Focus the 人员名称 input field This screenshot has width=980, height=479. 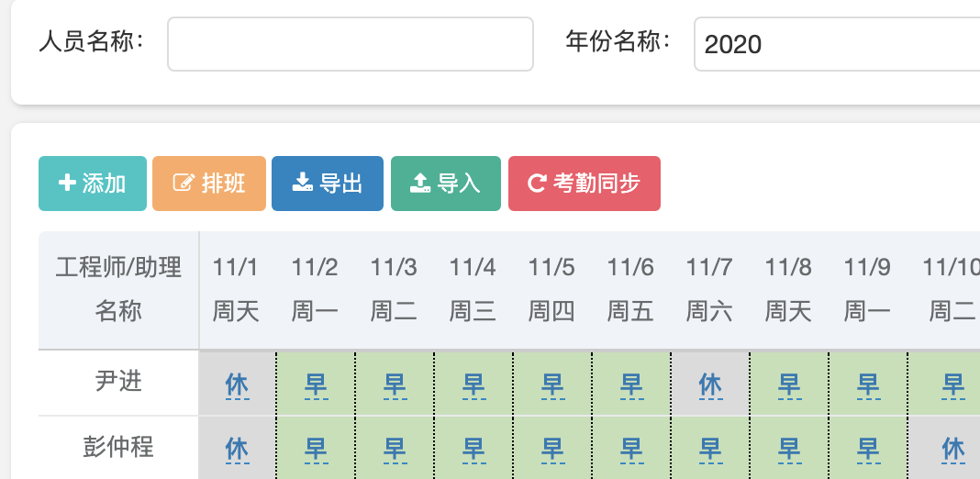tap(350, 44)
